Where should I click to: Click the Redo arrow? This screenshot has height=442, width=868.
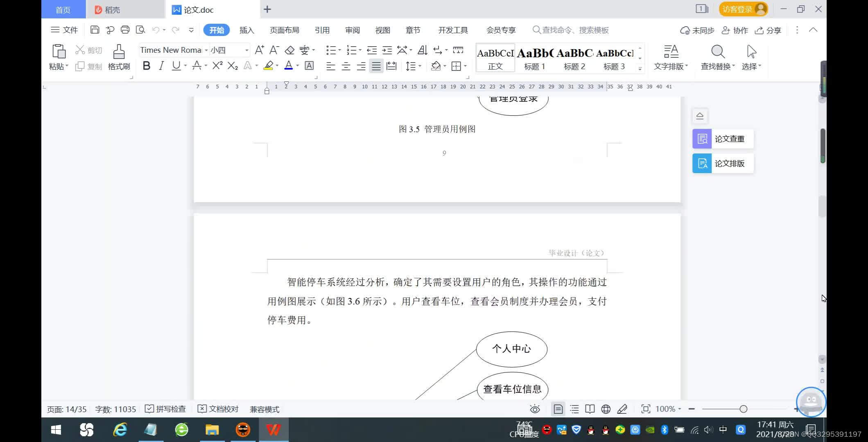tap(176, 30)
